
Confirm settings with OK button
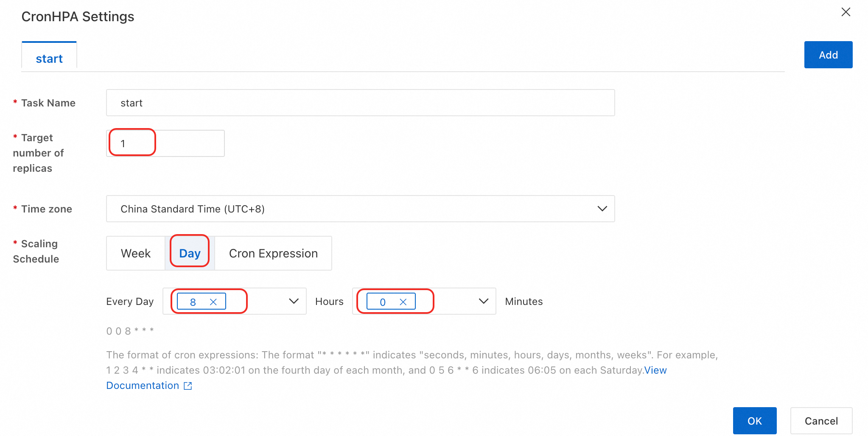click(x=754, y=421)
